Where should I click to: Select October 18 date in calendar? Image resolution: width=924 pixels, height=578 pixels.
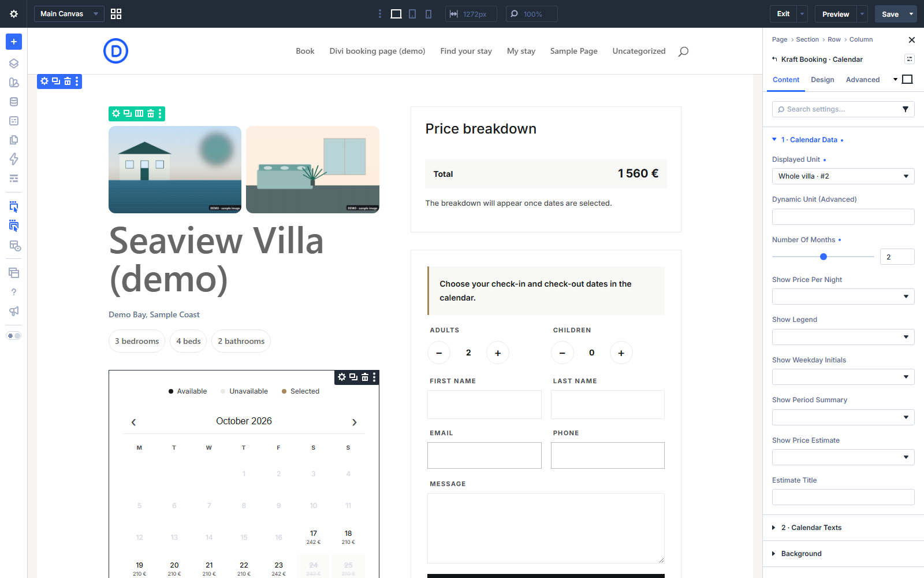[x=348, y=537]
